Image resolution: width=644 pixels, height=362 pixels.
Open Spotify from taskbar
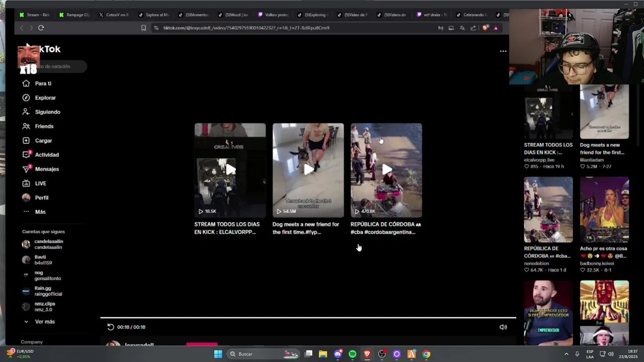(x=353, y=354)
